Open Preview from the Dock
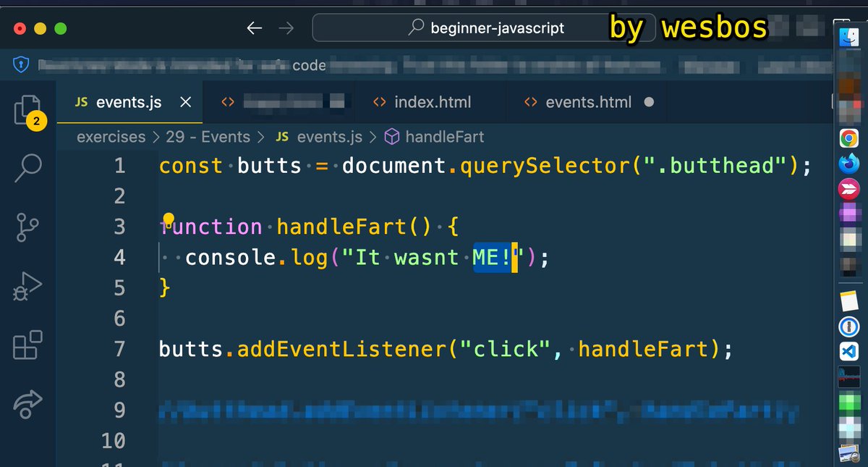This screenshot has height=467, width=868. coord(848,455)
